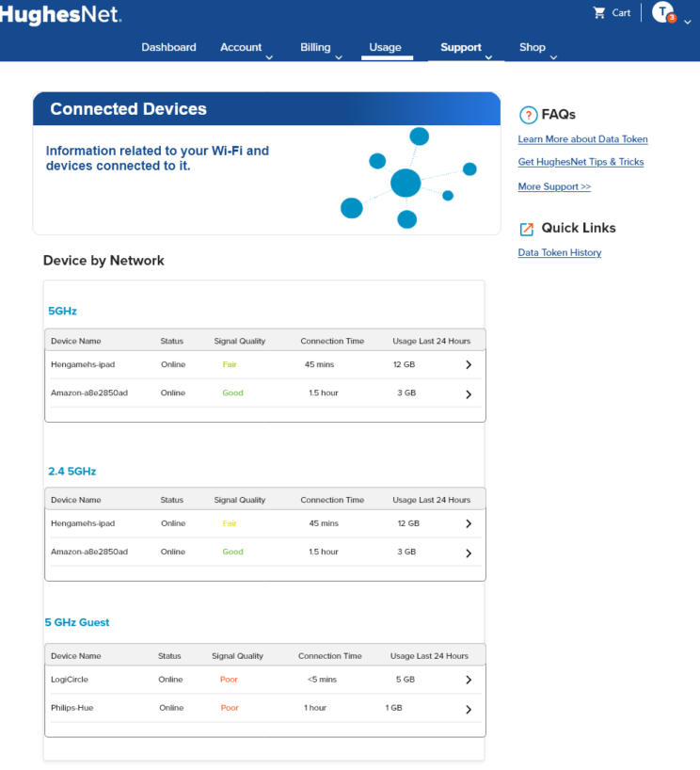
Task: Select the Usage navigation tab
Action: click(386, 47)
